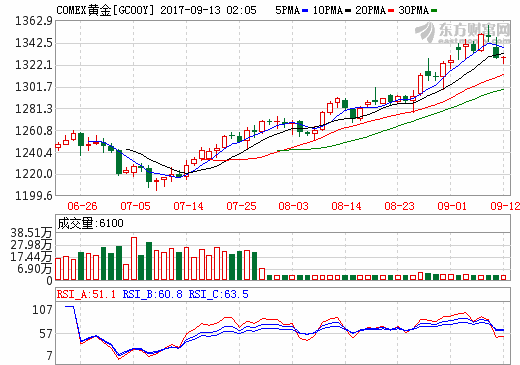Click the last red candlestick at 09-12
The width and height of the screenshot is (520, 365).
[x=504, y=60]
